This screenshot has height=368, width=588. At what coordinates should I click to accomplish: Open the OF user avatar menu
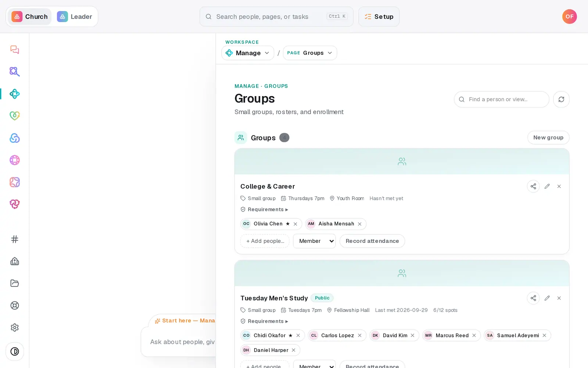click(x=570, y=17)
